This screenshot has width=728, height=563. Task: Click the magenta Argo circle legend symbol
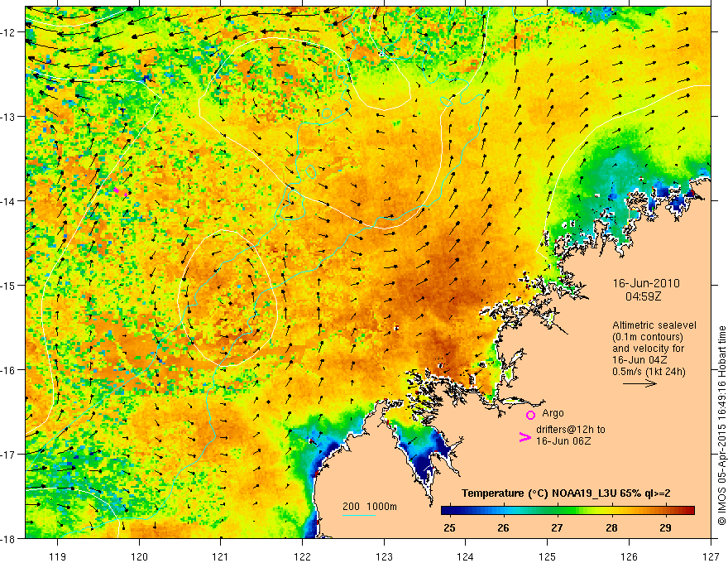[x=530, y=415]
